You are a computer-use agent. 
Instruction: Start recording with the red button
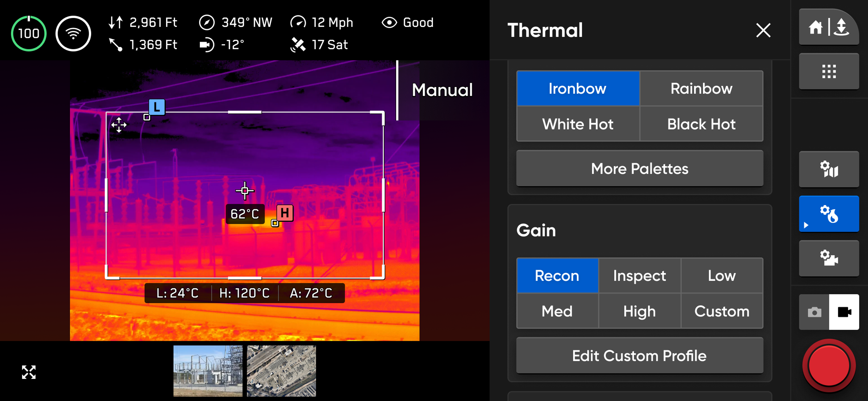[x=829, y=366]
